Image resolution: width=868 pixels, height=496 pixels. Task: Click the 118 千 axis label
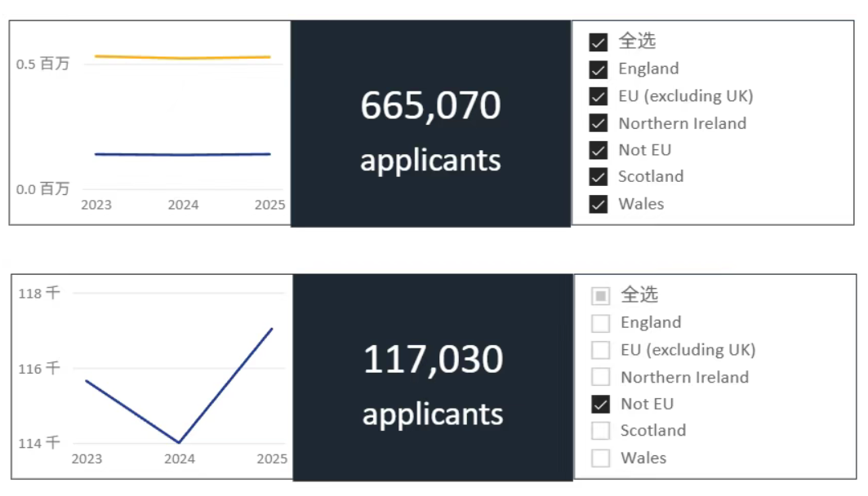click(x=39, y=293)
